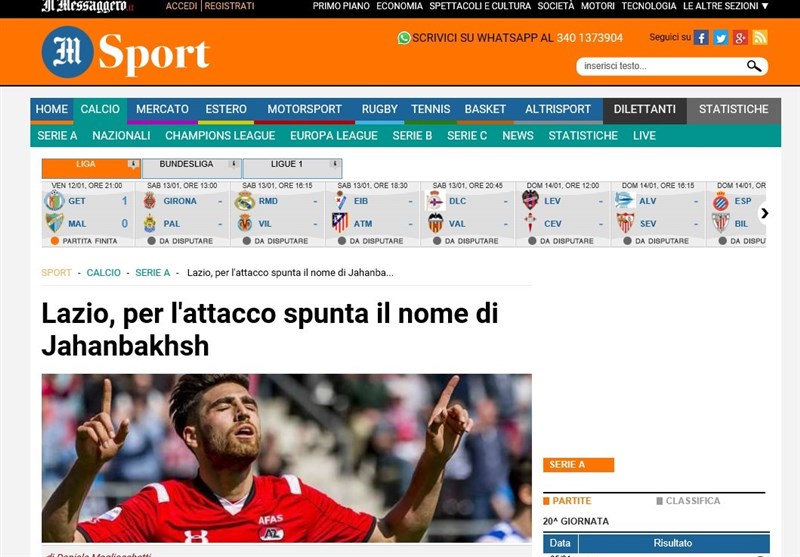Click the Accedi login link
Image resolution: width=800 pixels, height=557 pixels.
181,6
